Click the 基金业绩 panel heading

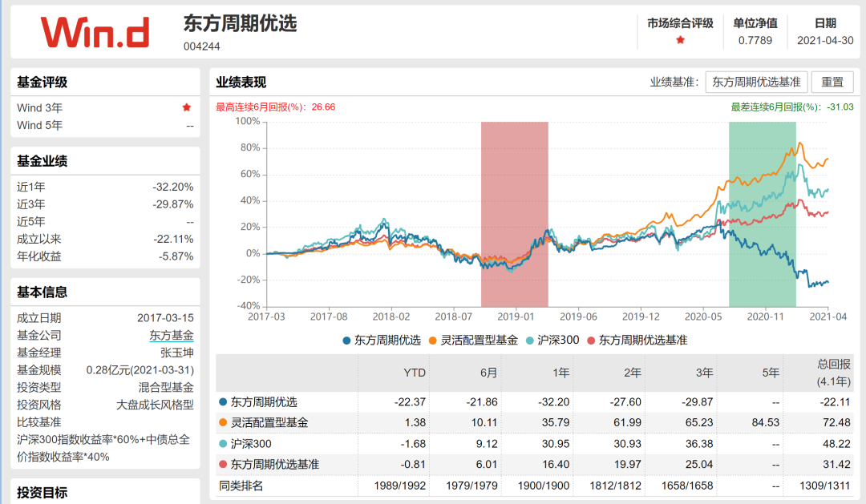[x=42, y=161]
